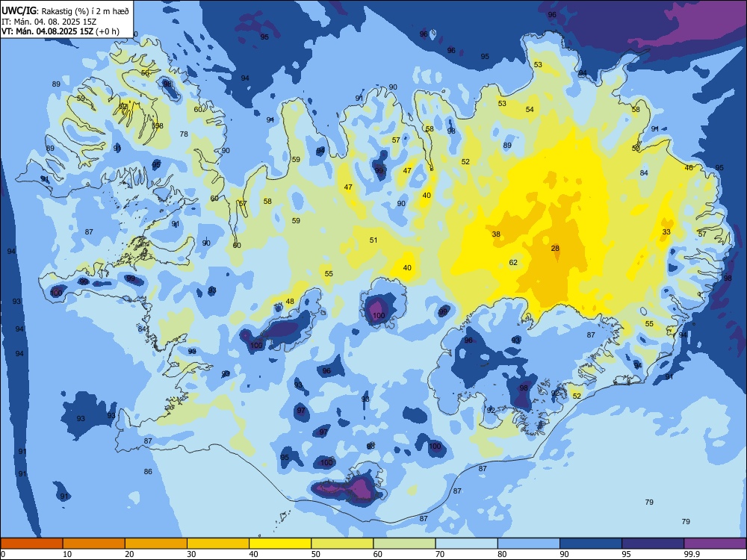Click the dark navy 95–99.9 legend swatch
The height and width of the screenshot is (560, 747).
click(653, 544)
